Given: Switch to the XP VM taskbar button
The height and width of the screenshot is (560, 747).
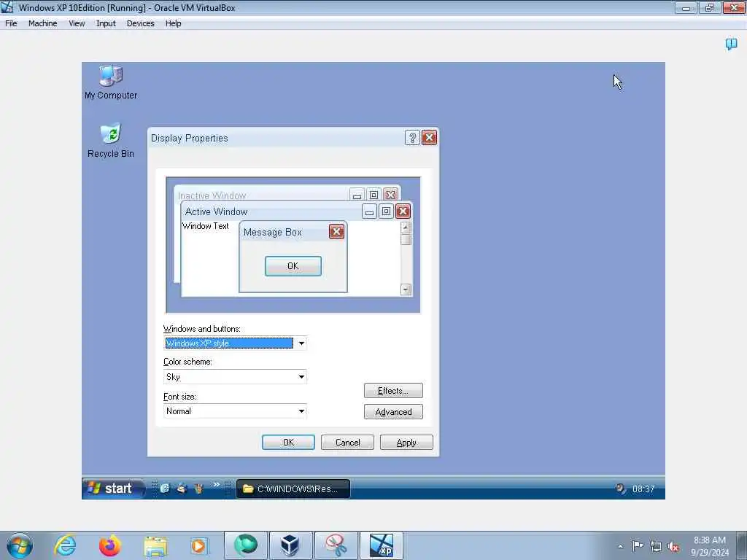Looking at the screenshot, I should [381, 545].
